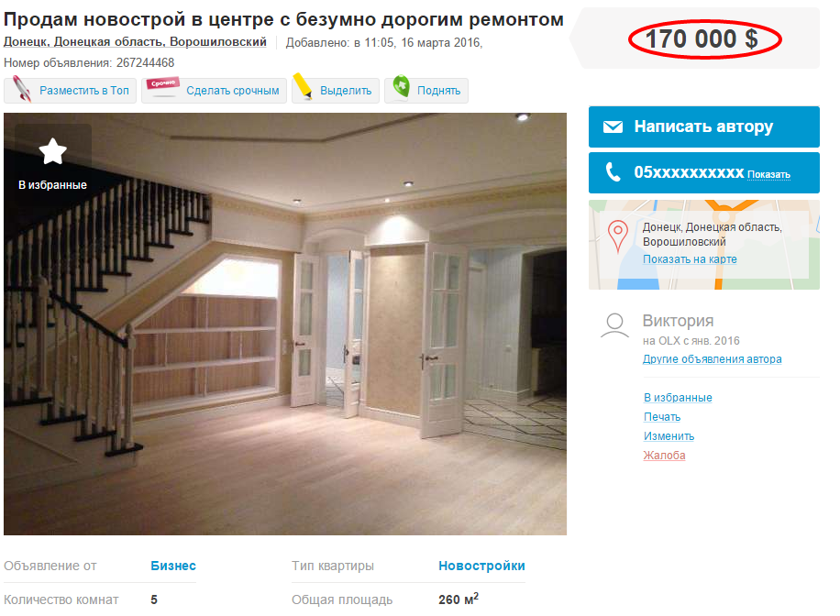This screenshot has height=616, width=840.
Task: Click the Сделать срочным button
Action: click(215, 91)
